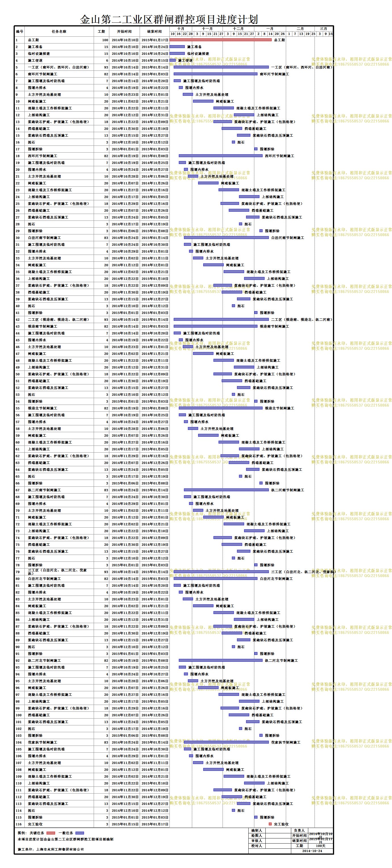
Task: Click end date 2015年01月17日 in row 1
Action: tap(155, 40)
